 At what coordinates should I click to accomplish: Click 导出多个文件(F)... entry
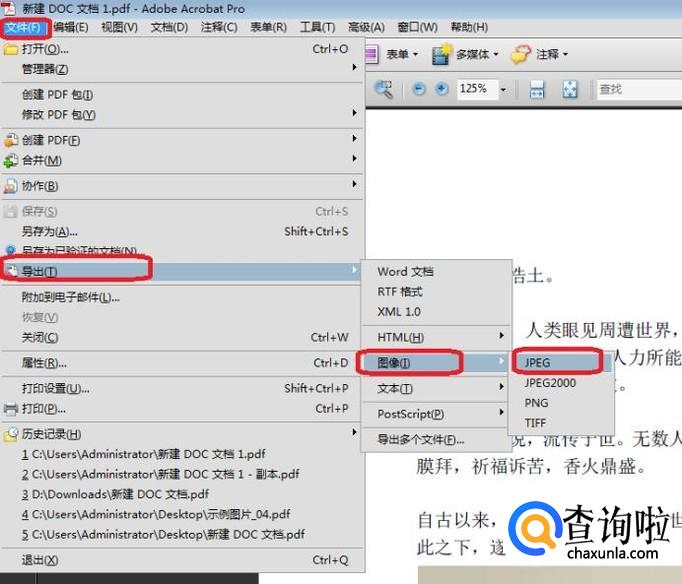click(x=420, y=439)
